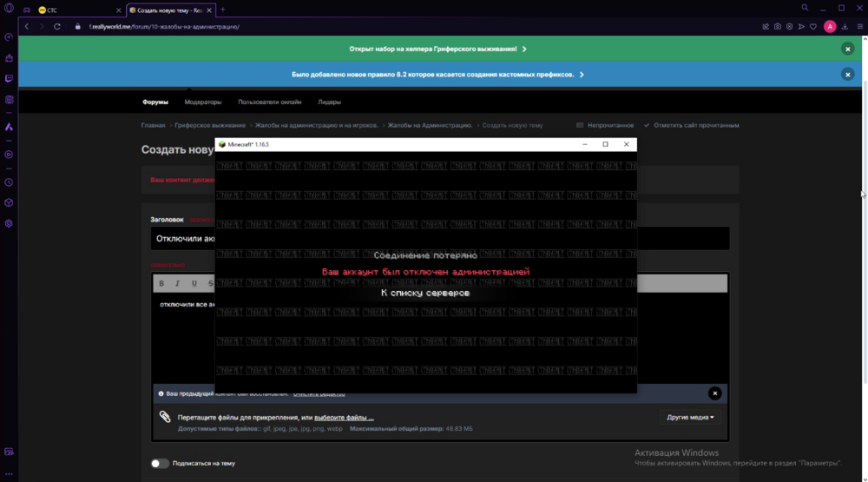Click the message text in the post editor
868x482 pixels.
click(x=187, y=305)
